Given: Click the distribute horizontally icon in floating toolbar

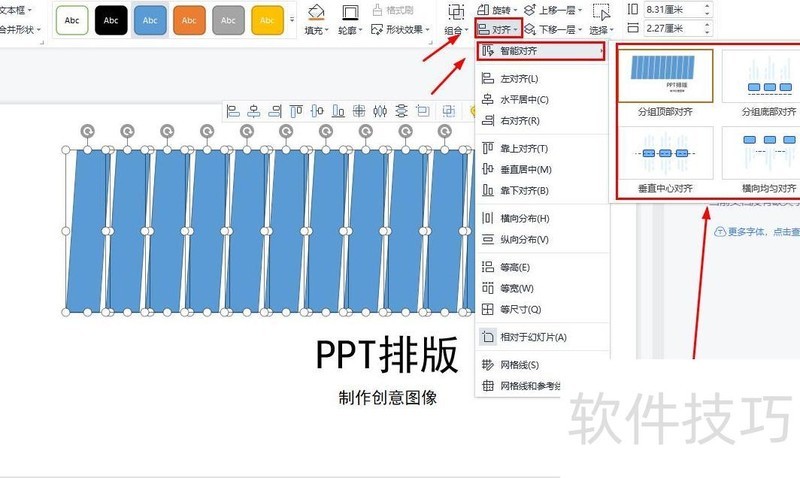Looking at the screenshot, I should pos(380,111).
